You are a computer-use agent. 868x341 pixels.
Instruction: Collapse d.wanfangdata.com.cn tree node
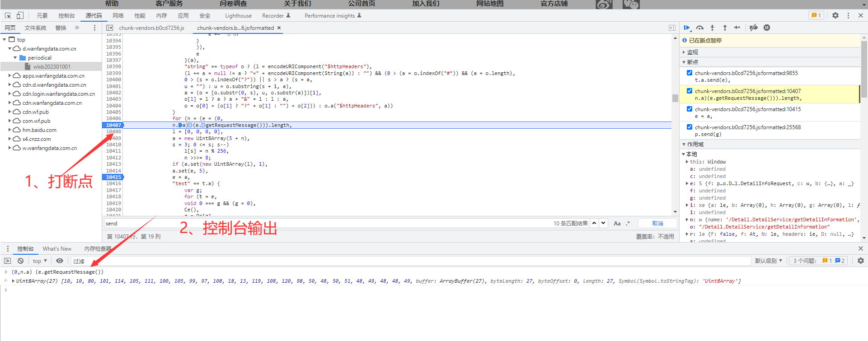pos(10,48)
